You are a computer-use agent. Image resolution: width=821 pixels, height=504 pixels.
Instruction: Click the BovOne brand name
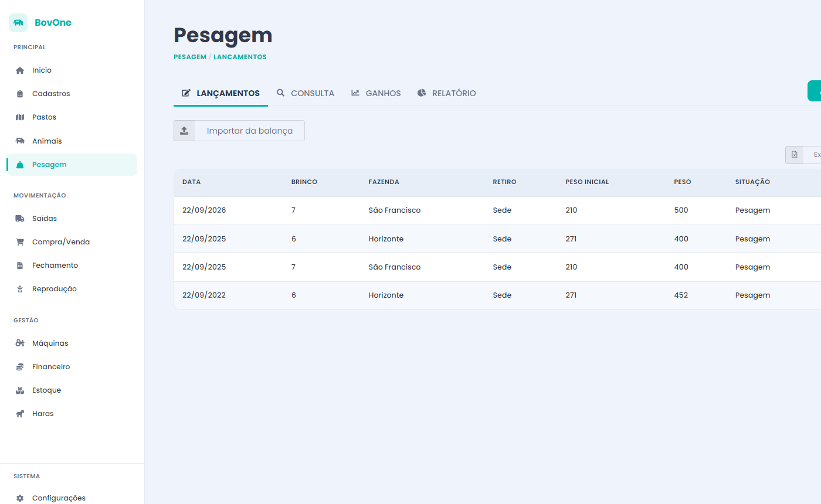[x=53, y=23]
